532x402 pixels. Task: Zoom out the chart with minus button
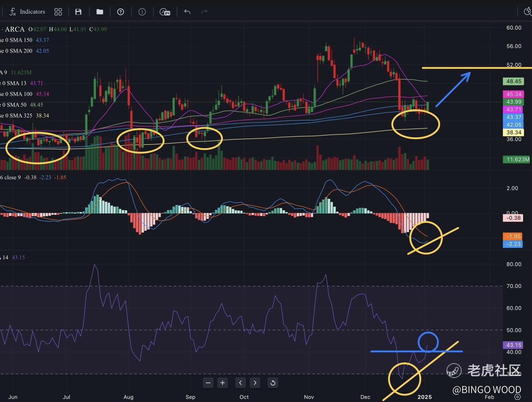pyautogui.click(x=208, y=383)
